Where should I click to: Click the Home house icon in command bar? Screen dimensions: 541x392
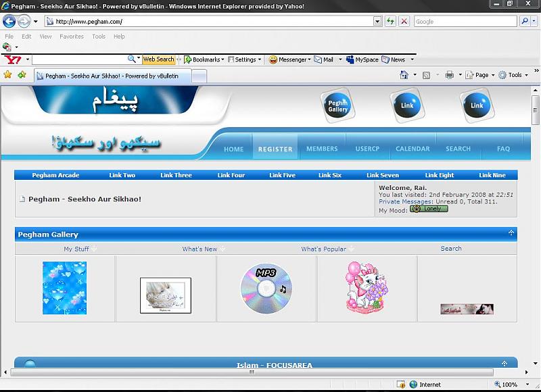pos(404,75)
